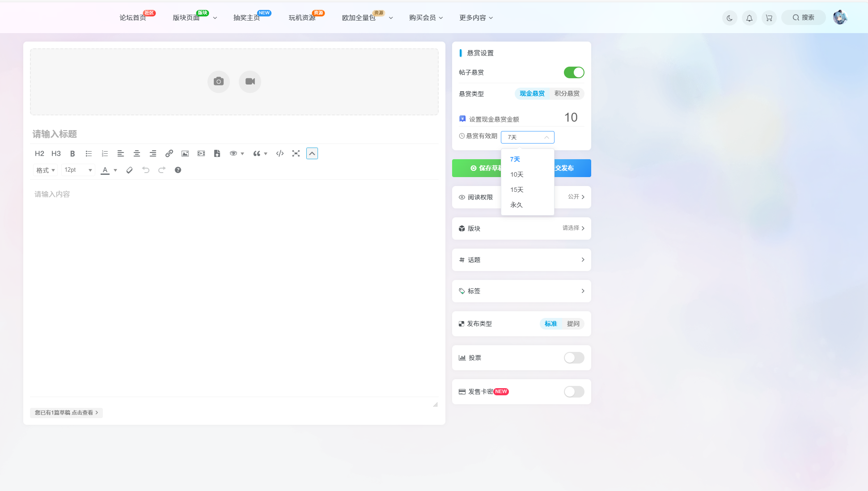Enable the 投票 switch
Screen dimensions: 868x491
point(574,358)
